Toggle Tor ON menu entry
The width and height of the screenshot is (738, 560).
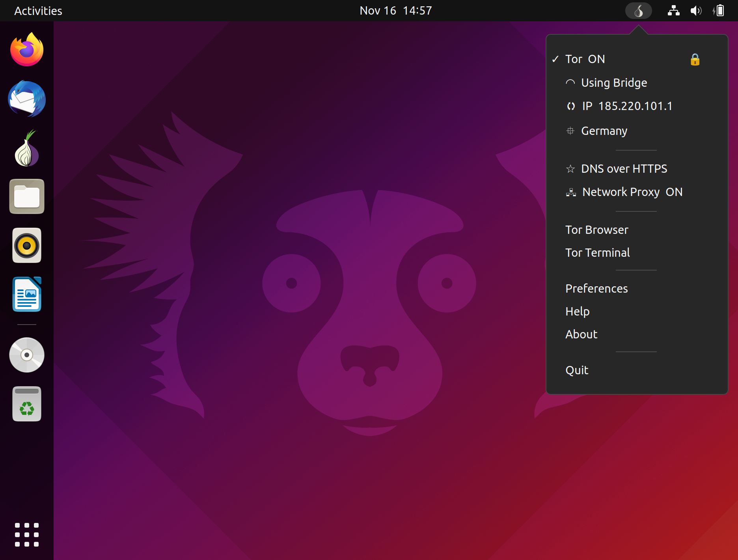click(637, 59)
